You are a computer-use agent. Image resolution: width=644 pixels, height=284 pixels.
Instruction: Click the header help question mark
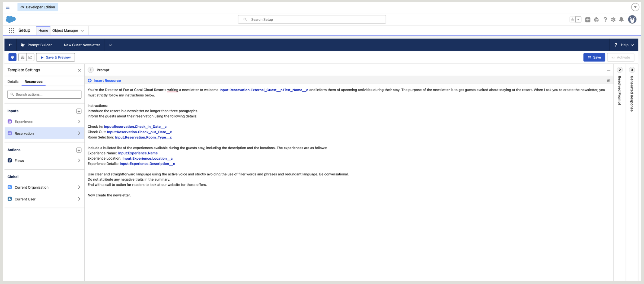point(605,20)
